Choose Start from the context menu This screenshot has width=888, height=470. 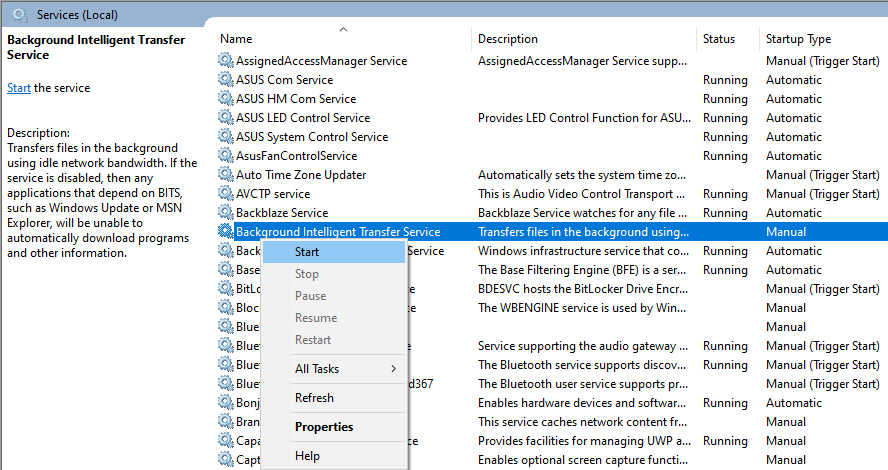click(307, 252)
